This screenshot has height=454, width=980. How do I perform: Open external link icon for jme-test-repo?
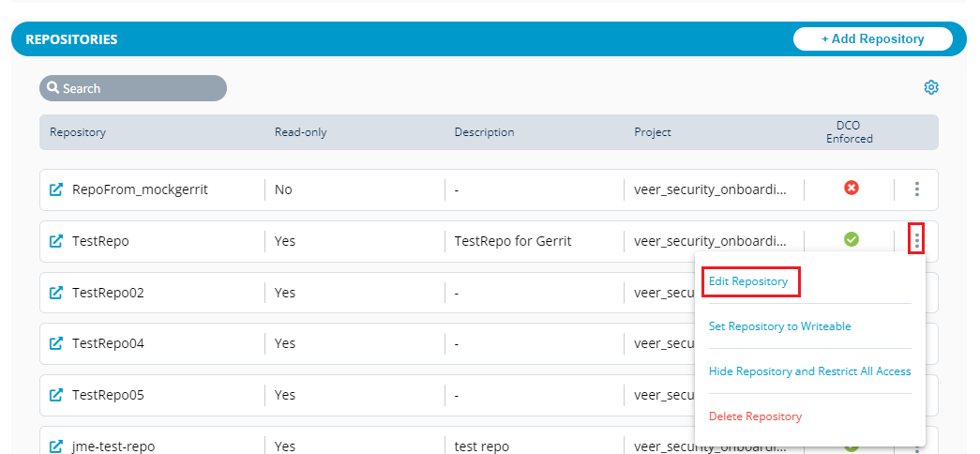coord(56,446)
